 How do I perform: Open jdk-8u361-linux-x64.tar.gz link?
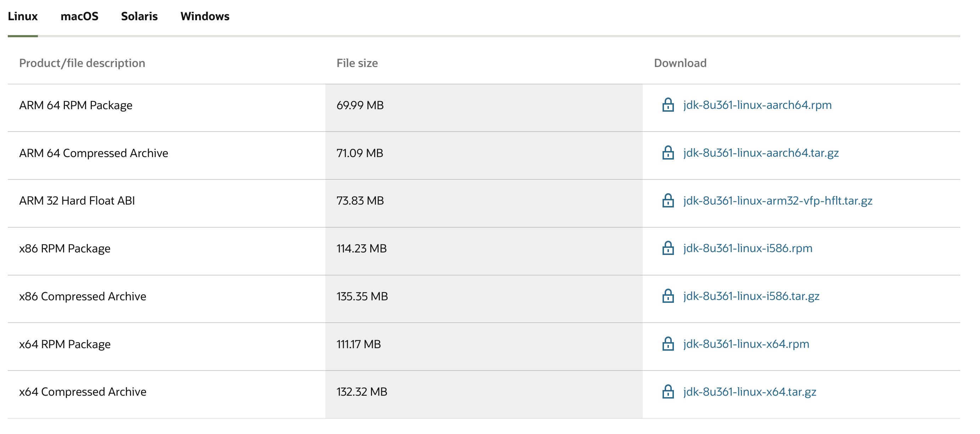click(x=749, y=391)
